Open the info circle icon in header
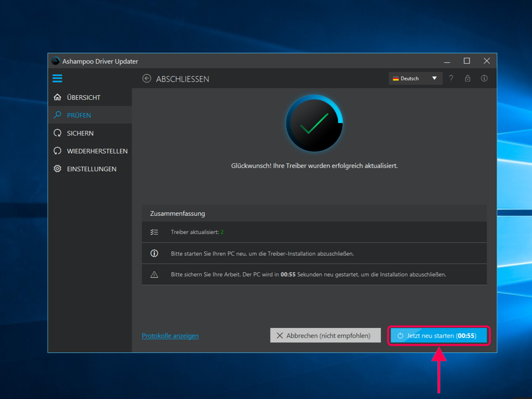Screen dimensions: 532x399 [484, 78]
